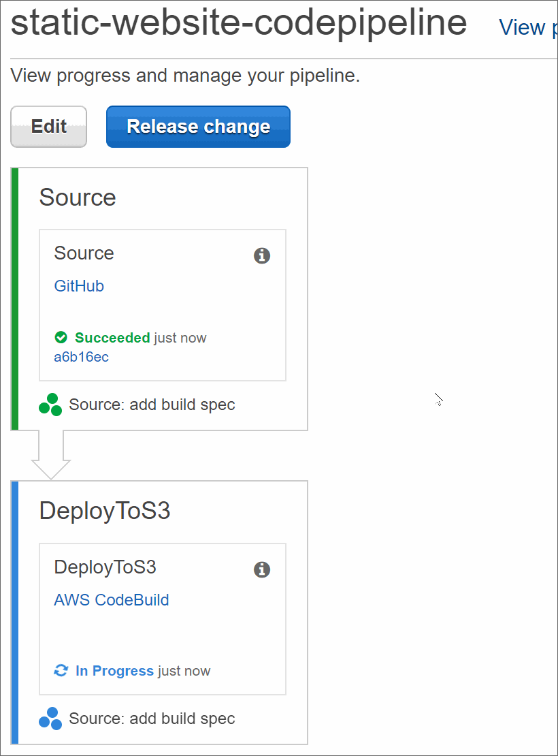Click the blue revision circles icon
The width and height of the screenshot is (558, 756).
coord(50,719)
